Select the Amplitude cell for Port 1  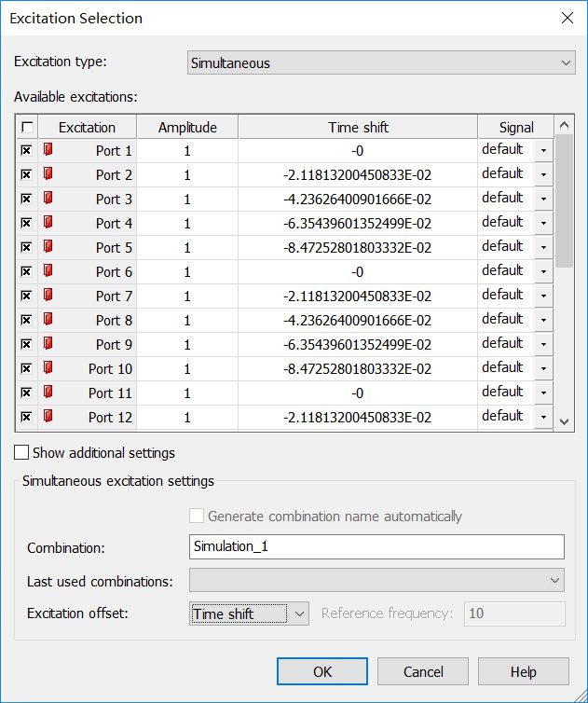pyautogui.click(x=187, y=151)
